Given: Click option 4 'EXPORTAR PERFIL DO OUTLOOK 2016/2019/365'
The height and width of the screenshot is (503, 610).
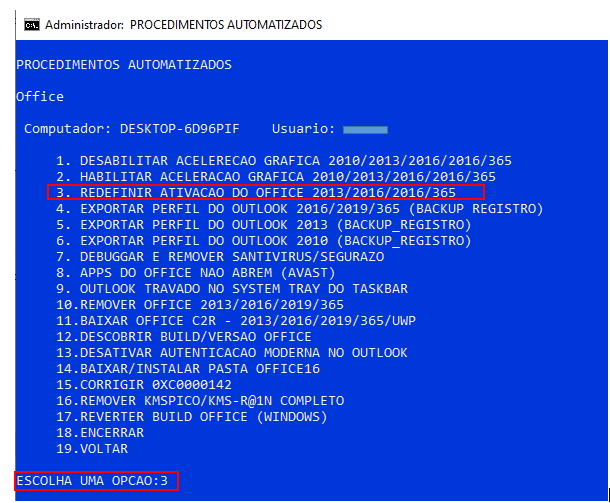Looking at the screenshot, I should click(x=300, y=209).
